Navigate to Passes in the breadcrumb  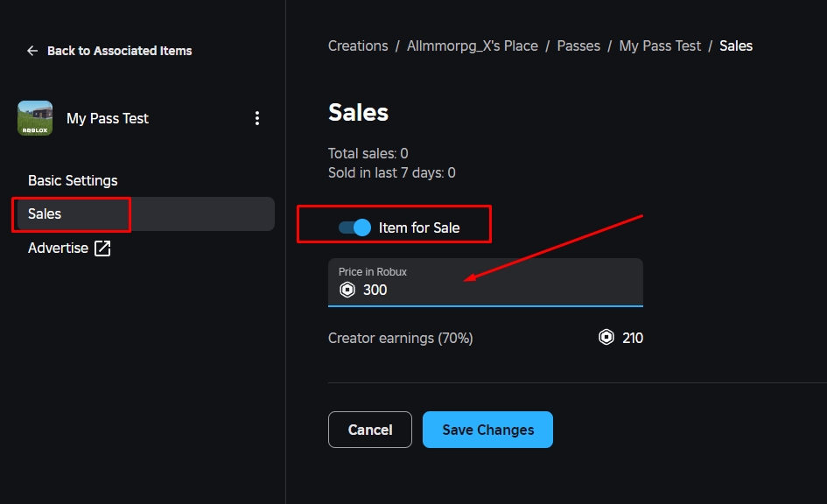(x=578, y=45)
